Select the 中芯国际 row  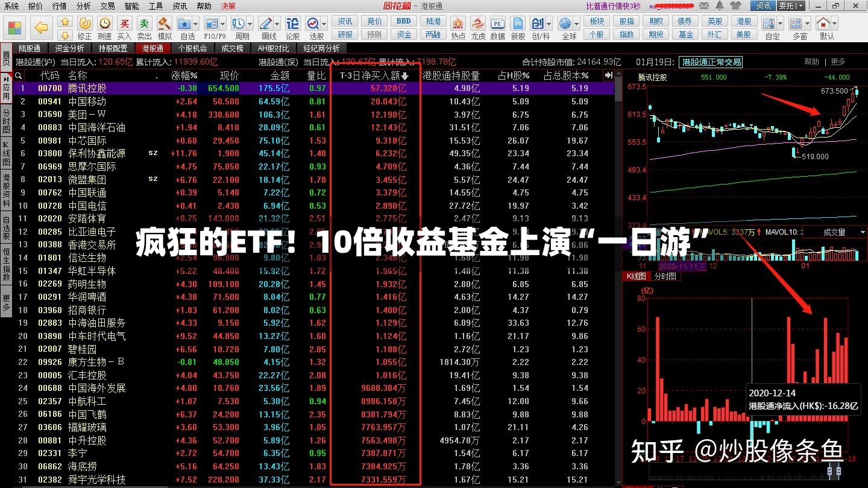(x=315, y=141)
